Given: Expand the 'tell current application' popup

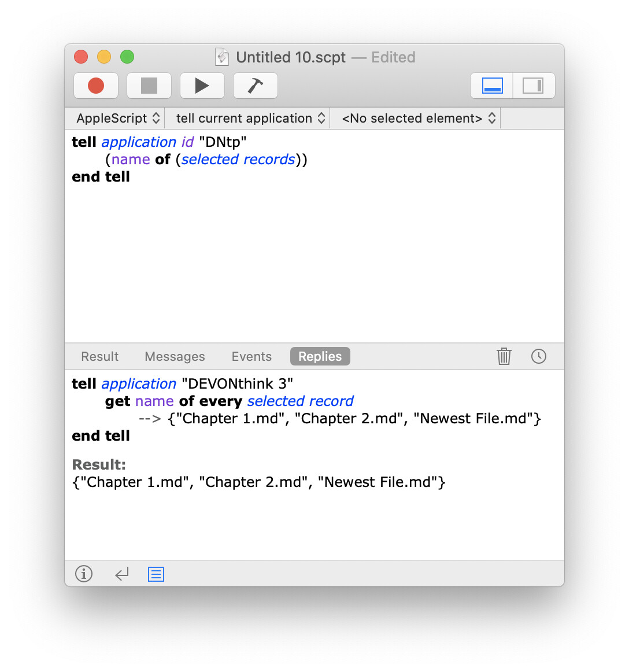Looking at the screenshot, I should pos(250,118).
